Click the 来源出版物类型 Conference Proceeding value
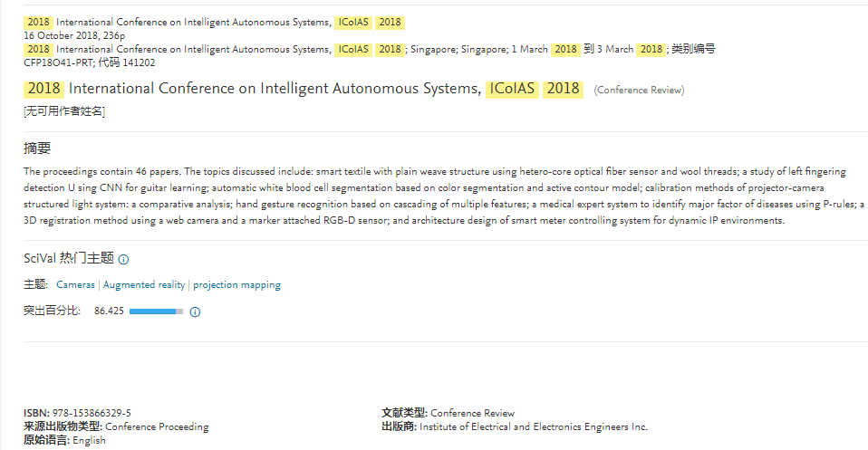 158,426
